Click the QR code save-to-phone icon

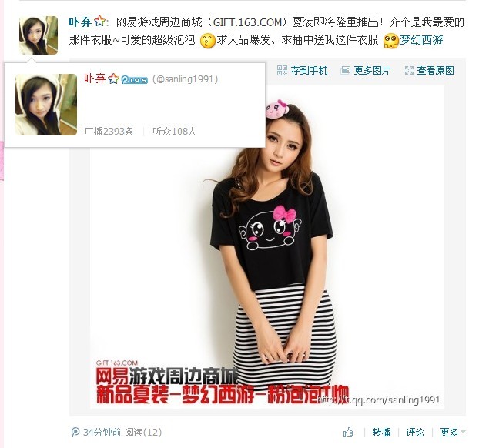tap(282, 71)
